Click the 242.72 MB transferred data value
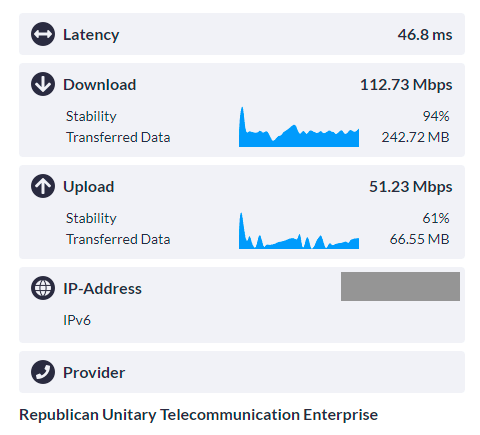The image size is (480, 435). click(415, 137)
